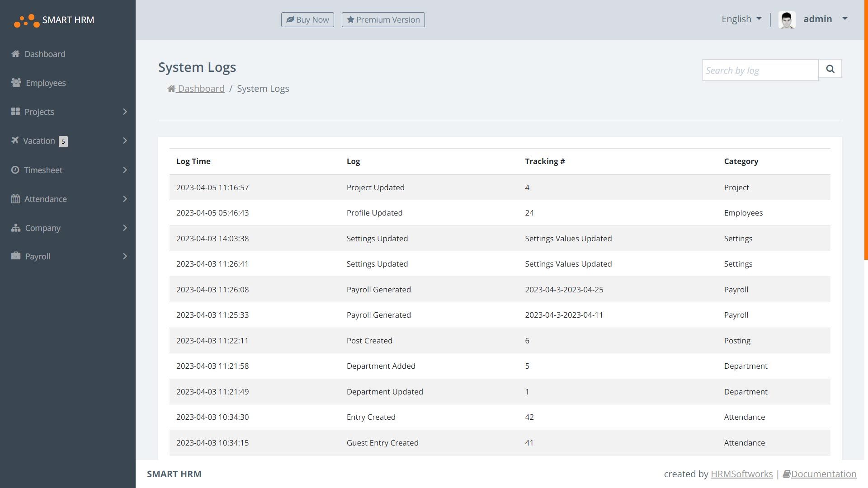Screen dimensions: 868x488
Task: Expand the Projects submenu chevron
Action: (x=125, y=112)
